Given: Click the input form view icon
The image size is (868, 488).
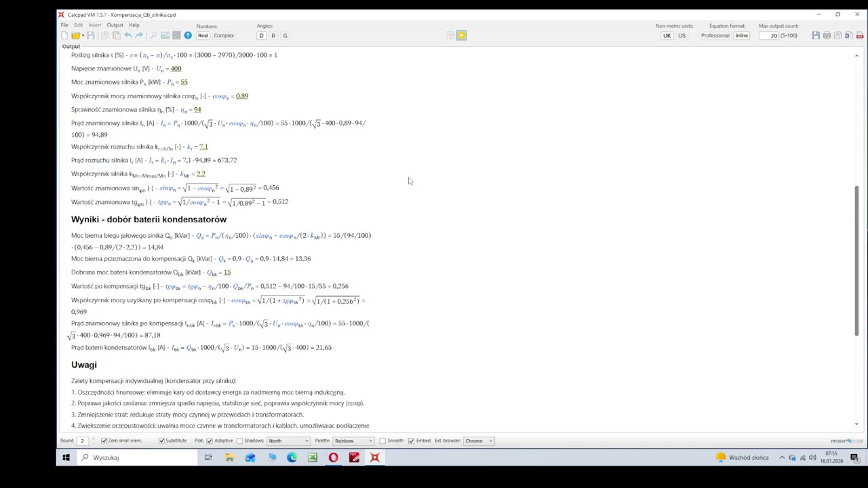Looking at the screenshot, I should click(450, 35).
